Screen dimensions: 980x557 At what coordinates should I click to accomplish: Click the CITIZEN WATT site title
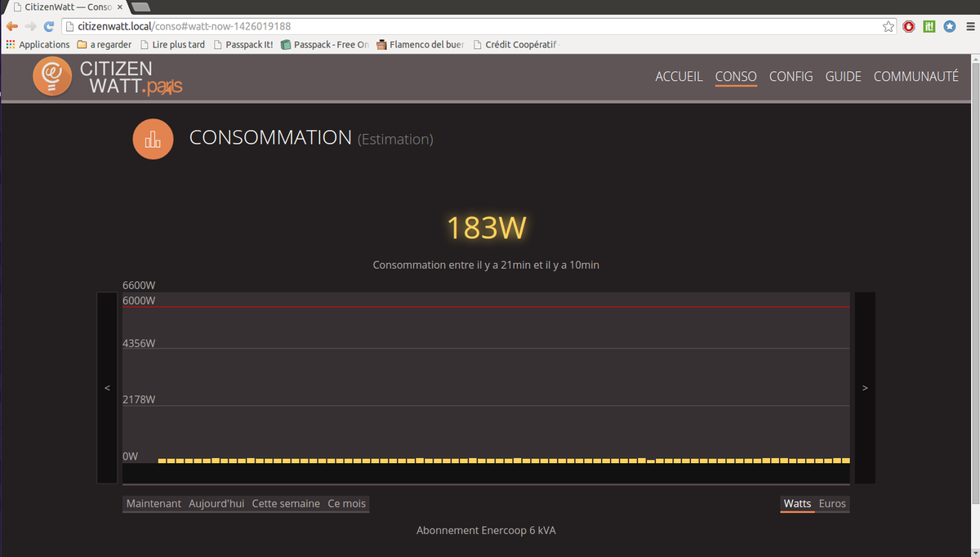(x=131, y=77)
